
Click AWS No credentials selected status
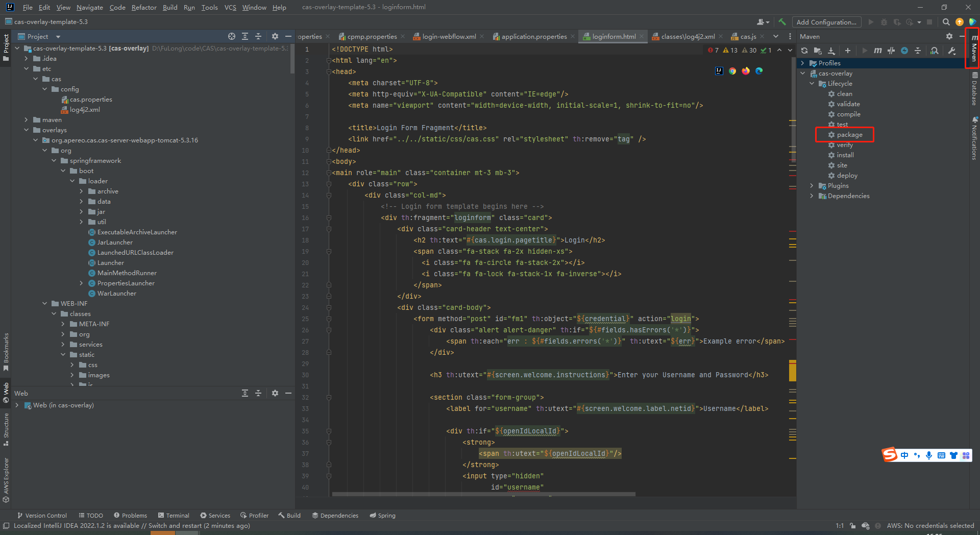tap(930, 526)
